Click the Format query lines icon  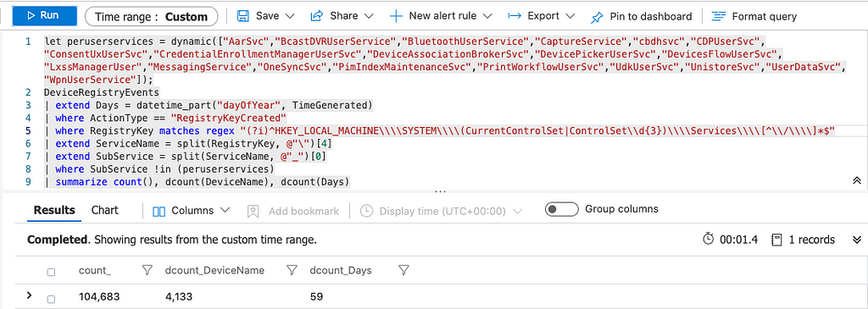tap(719, 16)
